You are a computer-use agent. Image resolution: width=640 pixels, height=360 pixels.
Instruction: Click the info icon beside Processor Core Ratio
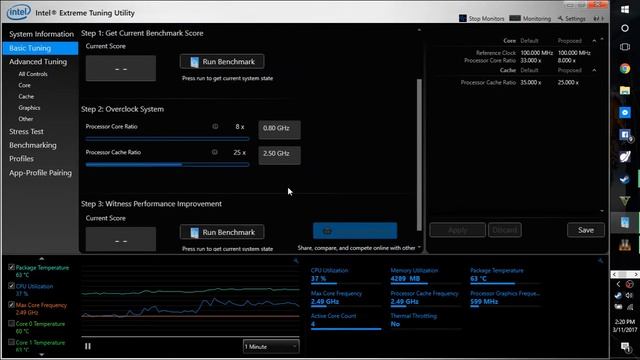(215, 127)
